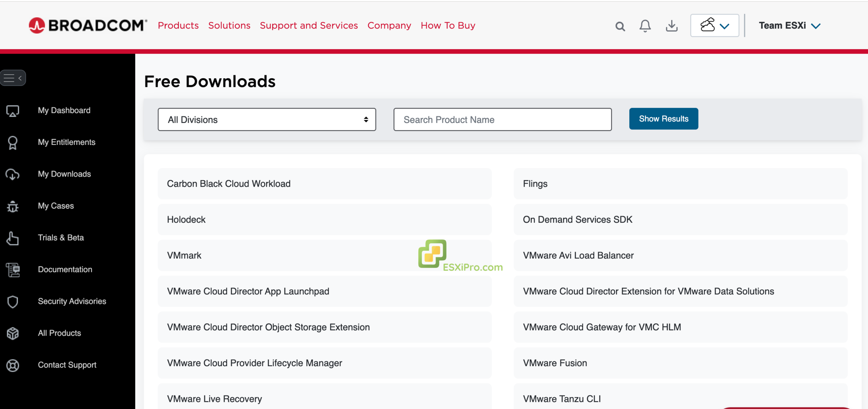Expand the Team ESXi account menu
Viewport: 868px width, 409px height.
(789, 26)
